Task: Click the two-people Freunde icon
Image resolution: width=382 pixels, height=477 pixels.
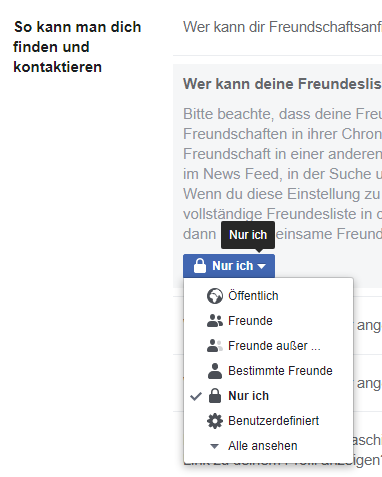Action: pyautogui.click(x=215, y=321)
